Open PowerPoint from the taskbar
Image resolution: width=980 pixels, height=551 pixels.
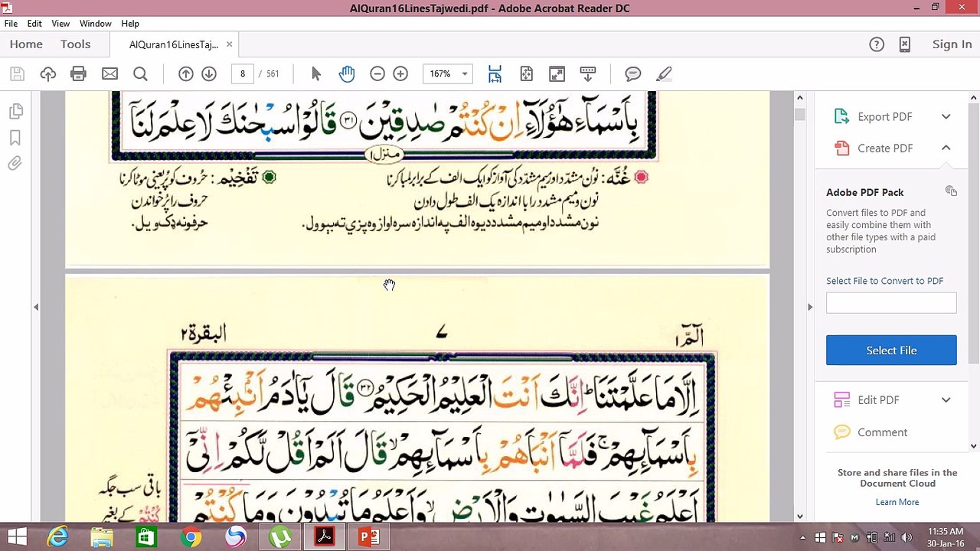point(369,537)
